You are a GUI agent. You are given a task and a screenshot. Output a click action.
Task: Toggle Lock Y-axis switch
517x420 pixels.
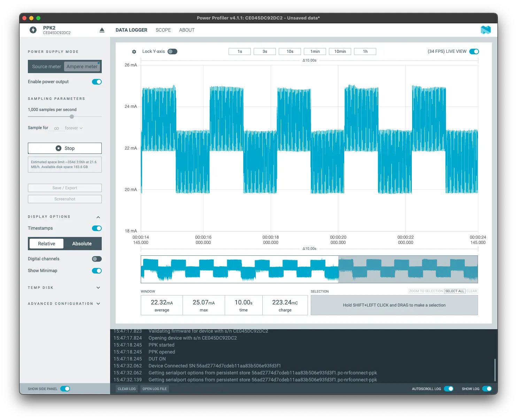tap(172, 51)
